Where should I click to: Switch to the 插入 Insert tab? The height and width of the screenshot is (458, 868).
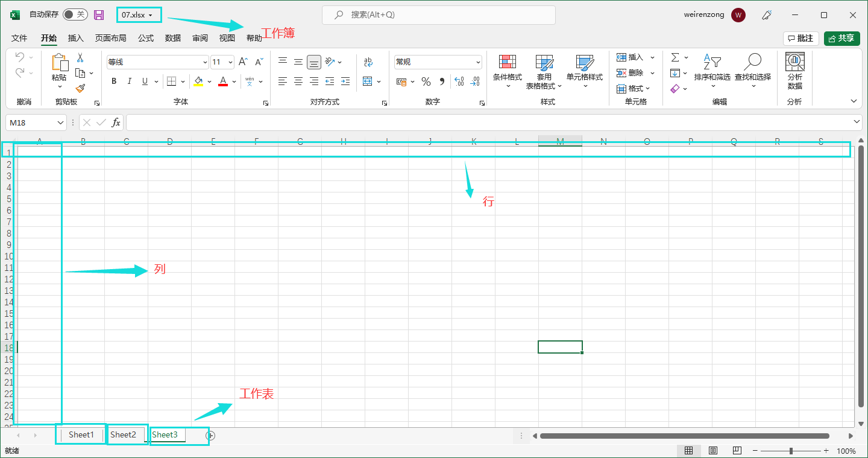point(76,38)
